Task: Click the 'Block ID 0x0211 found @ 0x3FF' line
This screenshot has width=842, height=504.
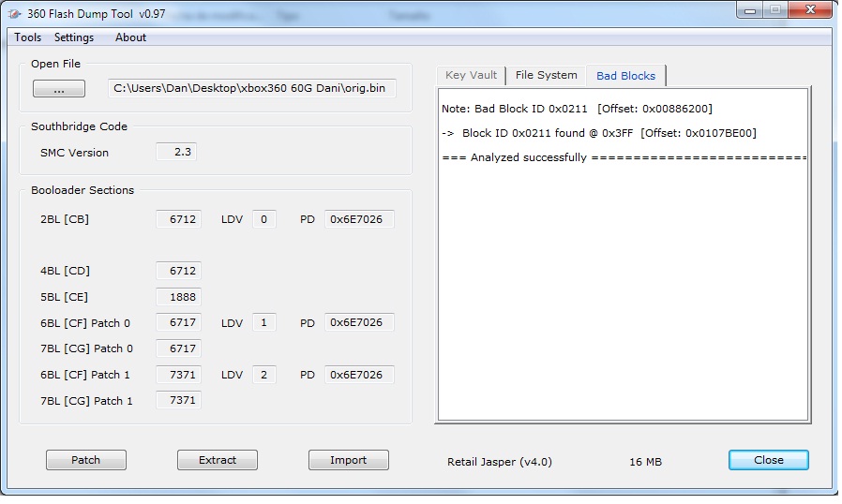Action: (599, 133)
